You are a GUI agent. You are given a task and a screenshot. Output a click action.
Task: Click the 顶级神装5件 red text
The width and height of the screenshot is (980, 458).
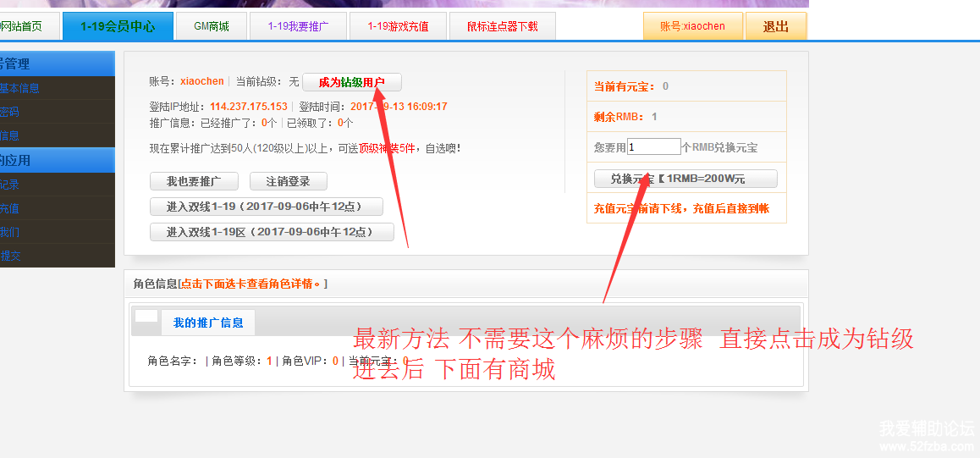coord(387,149)
